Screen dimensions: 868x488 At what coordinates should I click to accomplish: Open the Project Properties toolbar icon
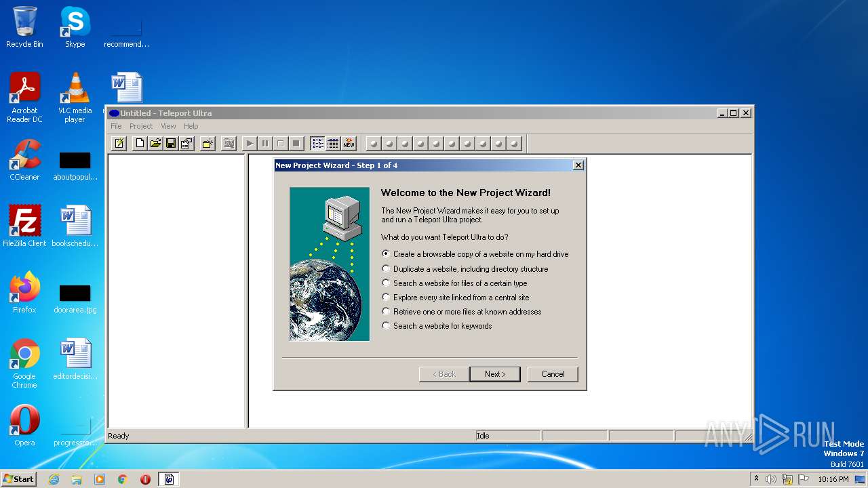click(x=186, y=144)
